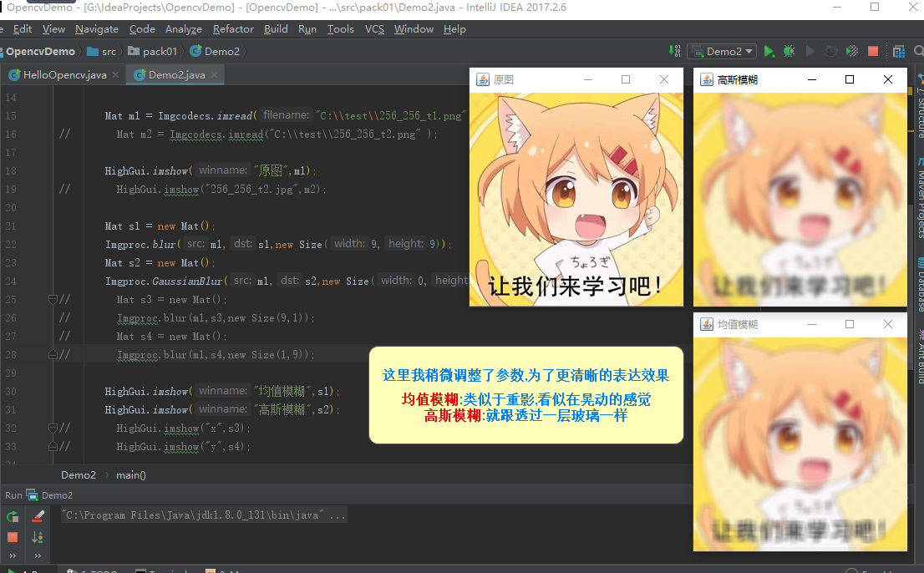This screenshot has height=573, width=924.
Task: Select the Demo2.java editor tab
Action: [175, 75]
